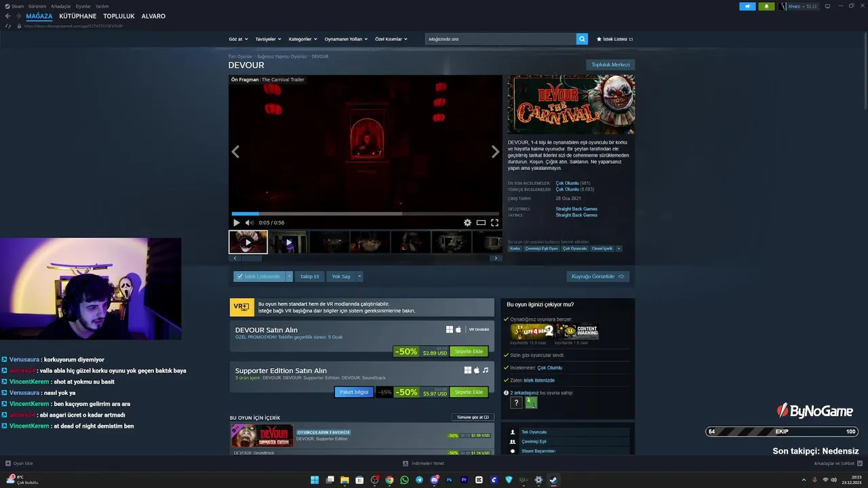Image resolution: width=868 pixels, height=488 pixels.
Task: Toggle İstek Listesinde wishlist checkbox button
Action: [259, 277]
